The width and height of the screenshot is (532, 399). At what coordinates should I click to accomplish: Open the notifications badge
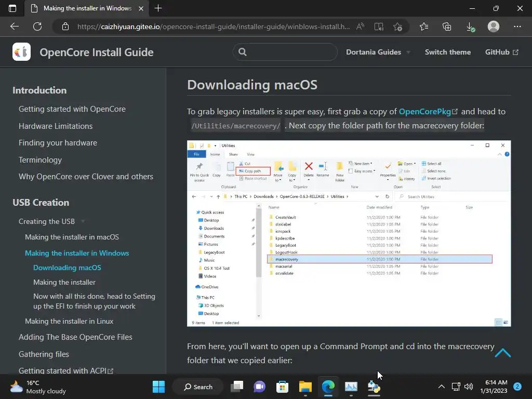tap(517, 387)
